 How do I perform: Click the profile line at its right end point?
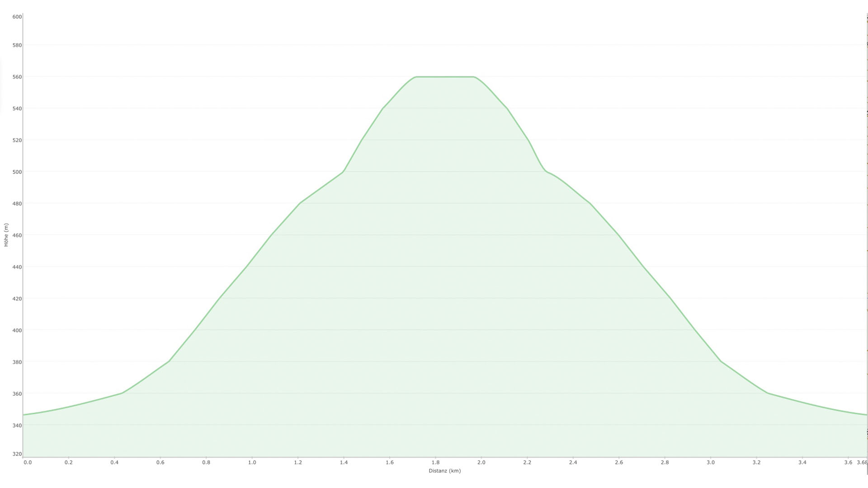point(866,415)
